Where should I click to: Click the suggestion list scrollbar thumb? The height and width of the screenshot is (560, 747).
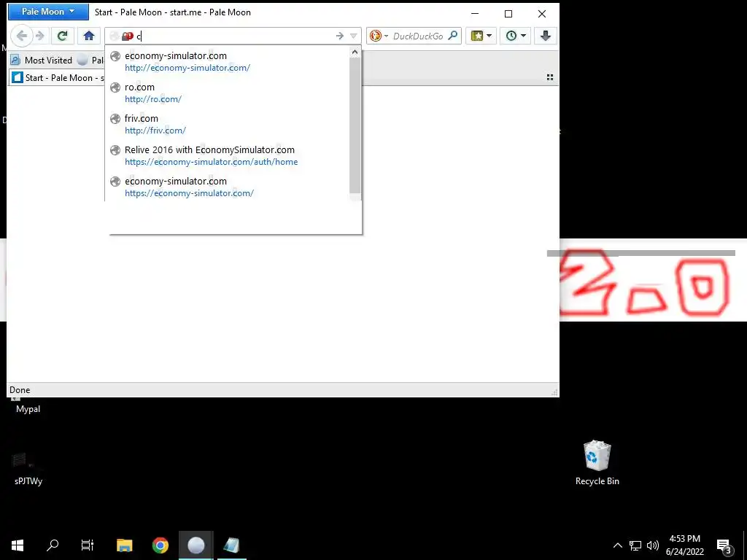[355, 125]
